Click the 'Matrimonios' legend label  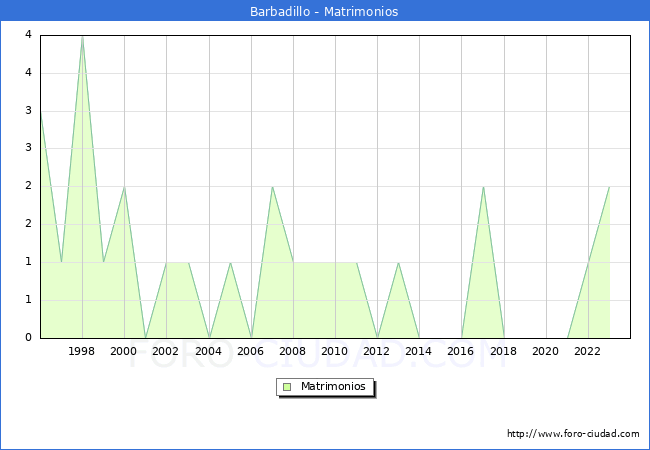point(333,386)
